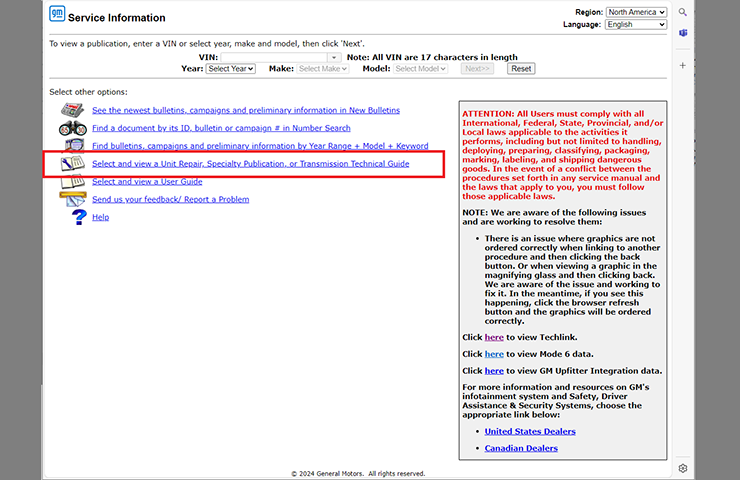Click 'here' link to view Techlink
This screenshot has width=740, height=480.
(x=494, y=337)
